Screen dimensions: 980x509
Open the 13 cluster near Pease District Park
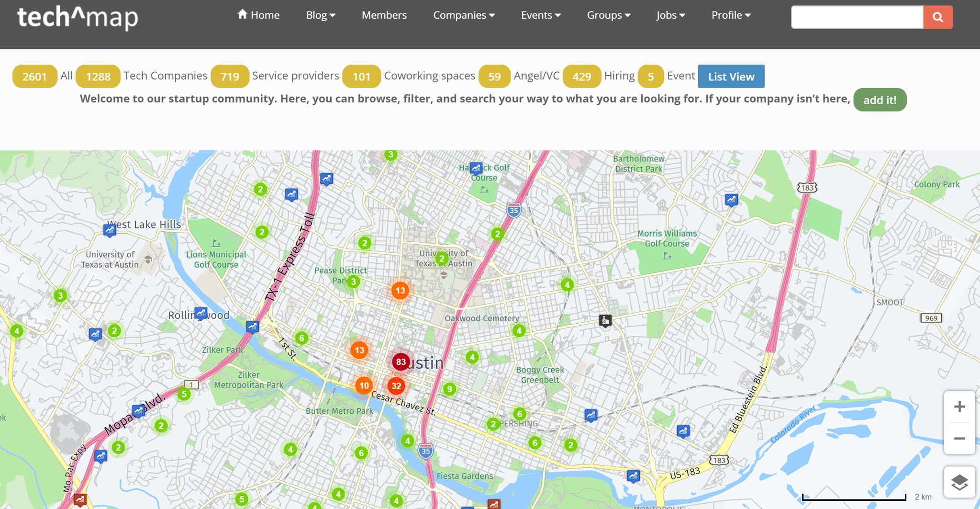tap(400, 290)
